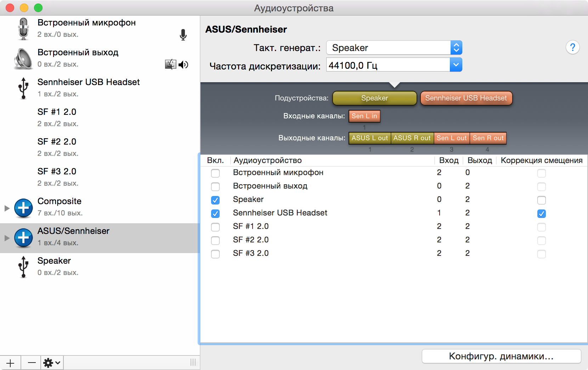The height and width of the screenshot is (370, 588).
Task: Uncheck the Speaker enabled checkbox
Action: pyautogui.click(x=215, y=200)
